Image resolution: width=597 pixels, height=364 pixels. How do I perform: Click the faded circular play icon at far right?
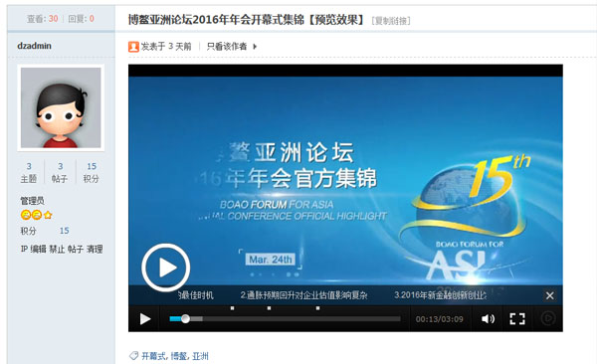click(548, 318)
